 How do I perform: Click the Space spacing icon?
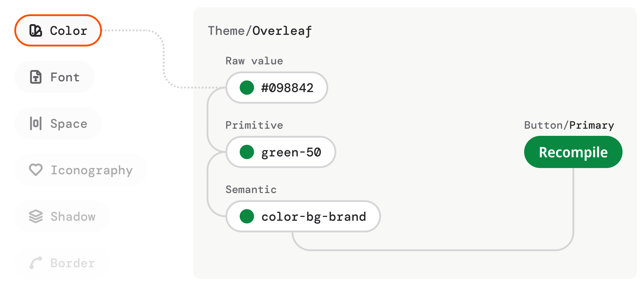coord(36,123)
